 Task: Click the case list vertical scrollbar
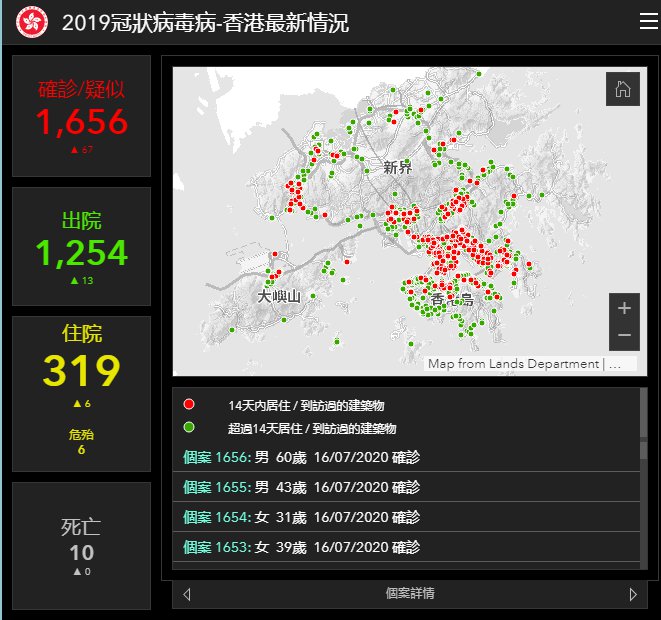point(644,478)
